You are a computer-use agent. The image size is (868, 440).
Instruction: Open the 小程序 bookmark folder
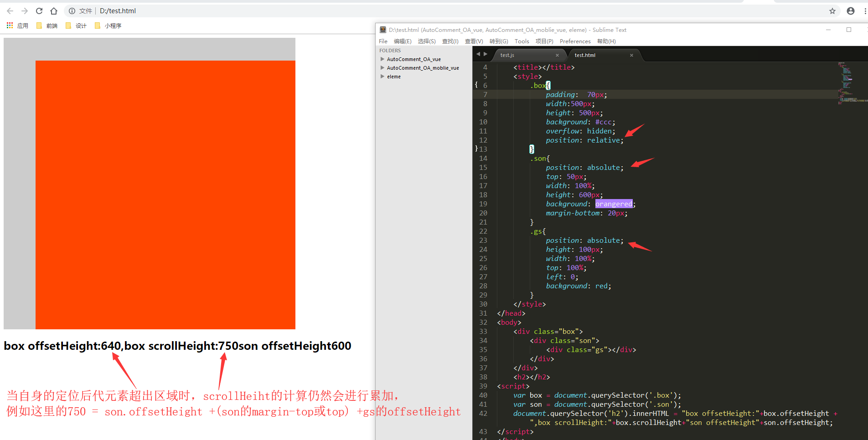pyautogui.click(x=108, y=26)
